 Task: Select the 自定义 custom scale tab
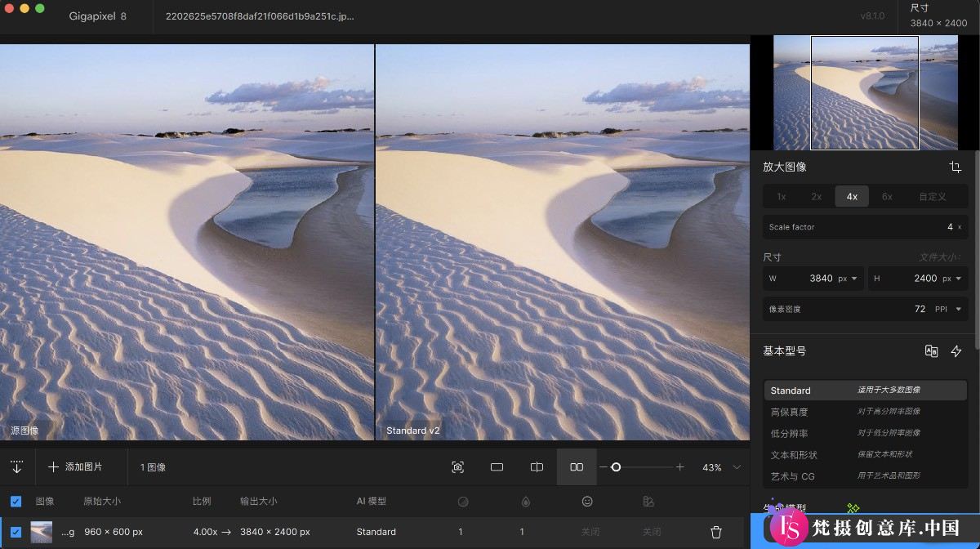(x=933, y=196)
